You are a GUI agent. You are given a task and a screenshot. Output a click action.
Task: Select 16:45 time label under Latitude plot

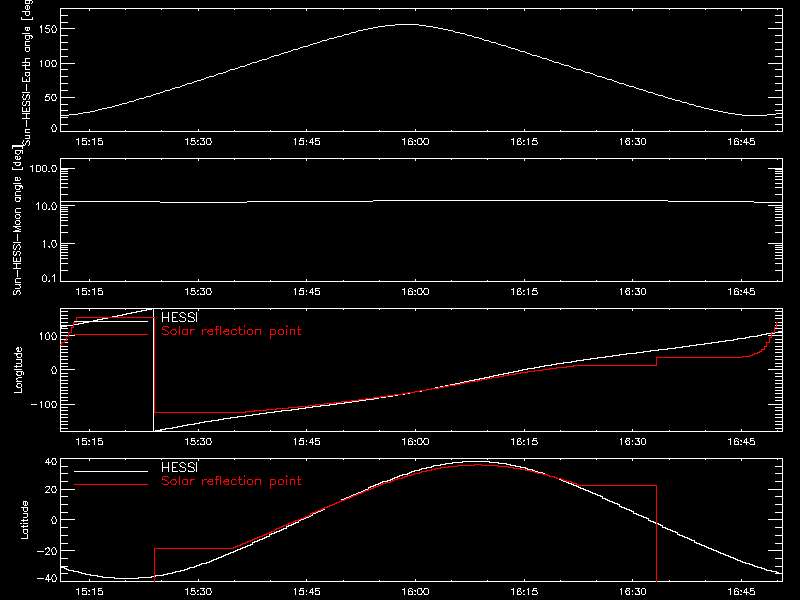click(x=741, y=592)
